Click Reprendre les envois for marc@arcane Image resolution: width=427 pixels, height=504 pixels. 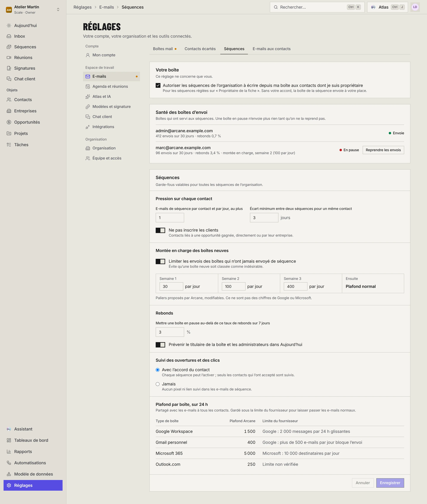click(x=383, y=150)
